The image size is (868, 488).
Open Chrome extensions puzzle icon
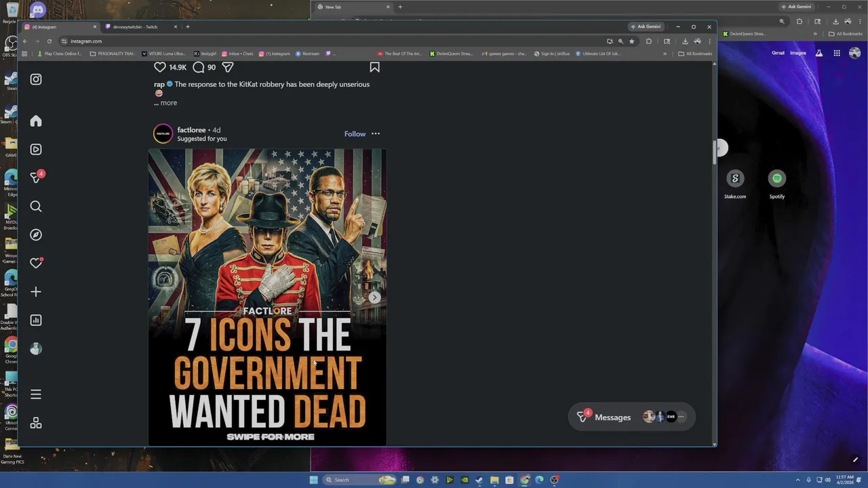[649, 41]
